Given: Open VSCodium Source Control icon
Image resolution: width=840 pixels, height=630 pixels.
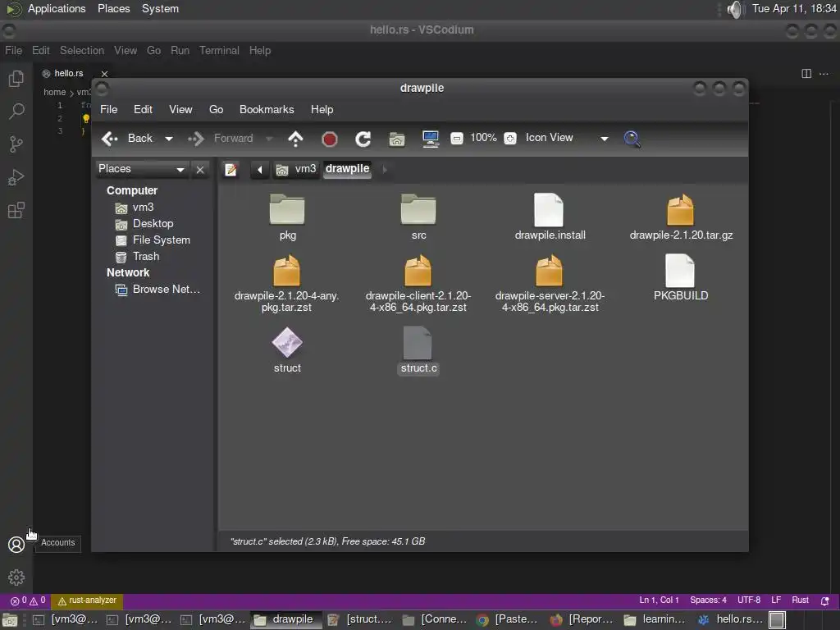Looking at the screenshot, I should pos(16,144).
